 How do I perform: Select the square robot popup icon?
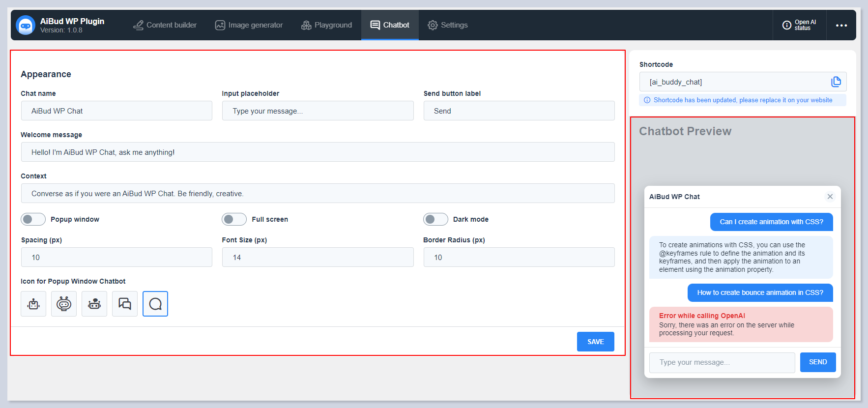tap(33, 304)
